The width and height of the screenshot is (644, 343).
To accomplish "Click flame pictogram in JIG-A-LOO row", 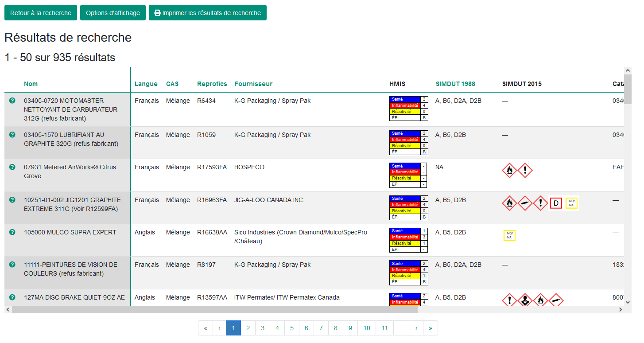I will pyautogui.click(x=509, y=203).
